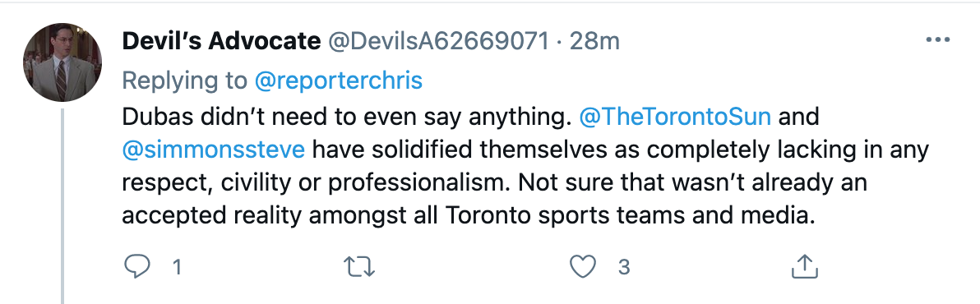
Task: Click the Devil's Advocate display name
Action: pos(221,41)
